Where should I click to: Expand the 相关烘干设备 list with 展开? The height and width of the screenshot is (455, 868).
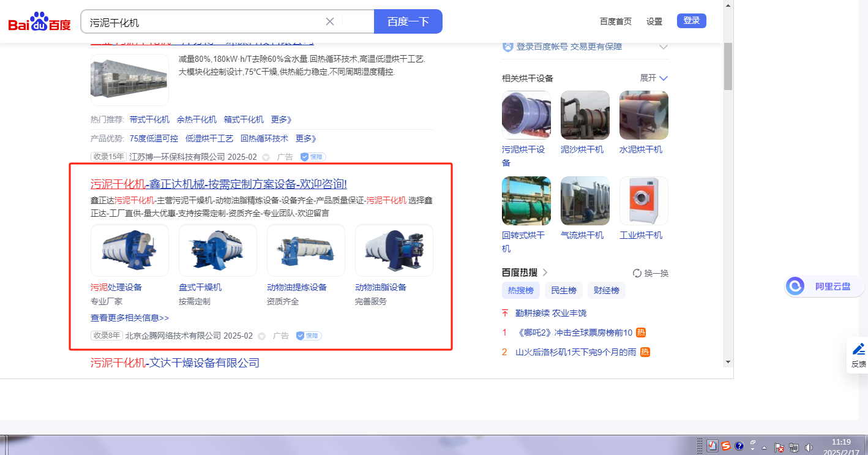[x=654, y=78]
